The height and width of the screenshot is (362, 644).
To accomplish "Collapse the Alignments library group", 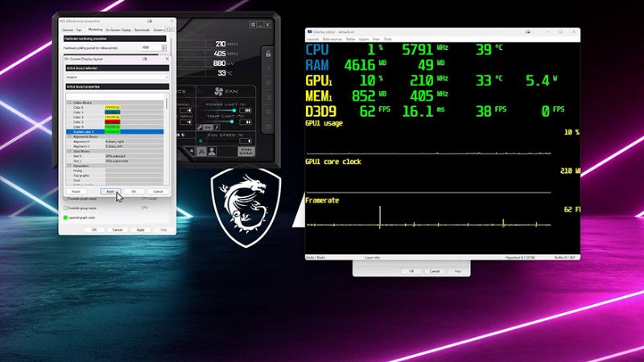I will pos(69,137).
